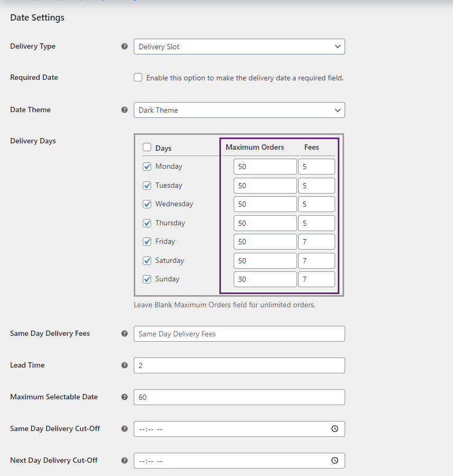Click the Next Day Delivery Cut-Off time field
This screenshot has width=453, height=476.
(x=239, y=461)
